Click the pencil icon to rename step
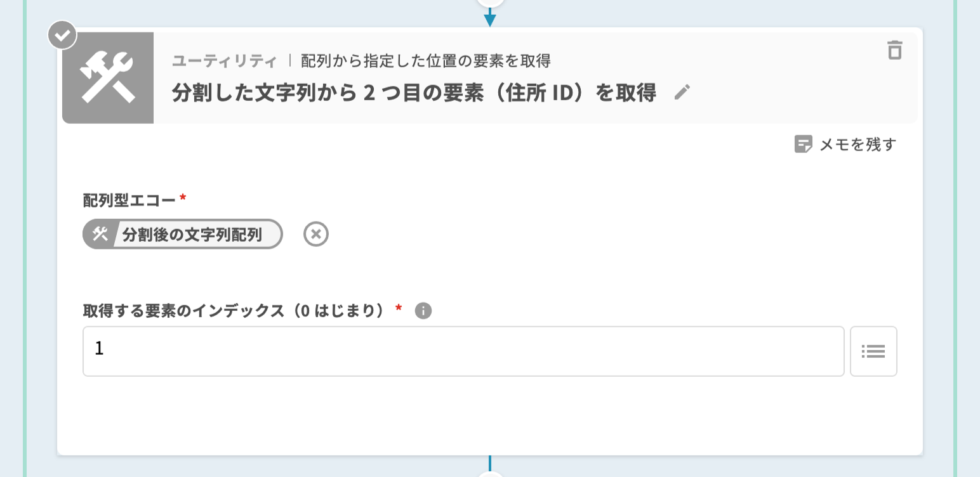This screenshot has width=980, height=477. point(682,93)
